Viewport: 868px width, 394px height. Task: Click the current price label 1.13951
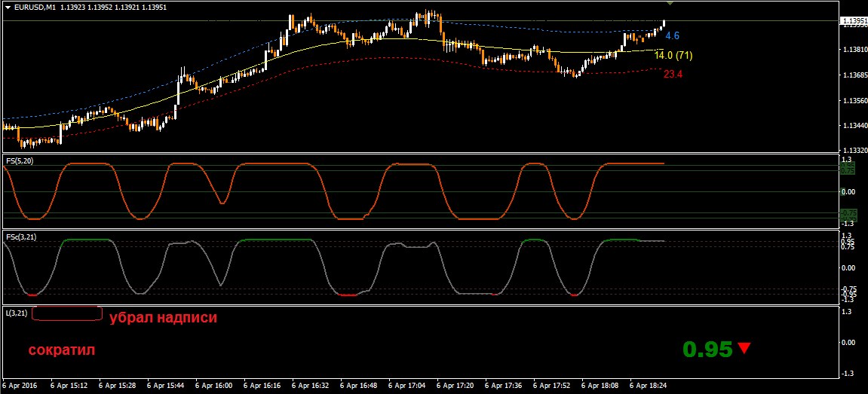[853, 22]
